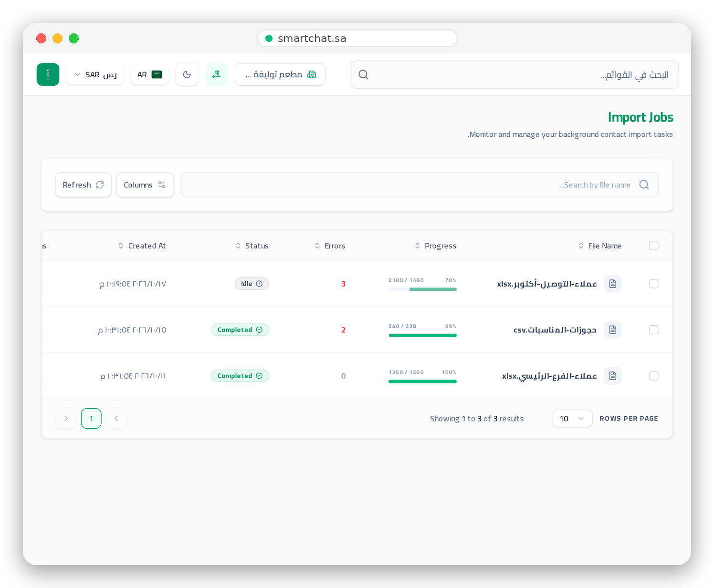Screen dimensions: 714x588
Task: Click file icon for عملاء-التوصيل-أكتوبر.xlsx
Action: (x=613, y=284)
